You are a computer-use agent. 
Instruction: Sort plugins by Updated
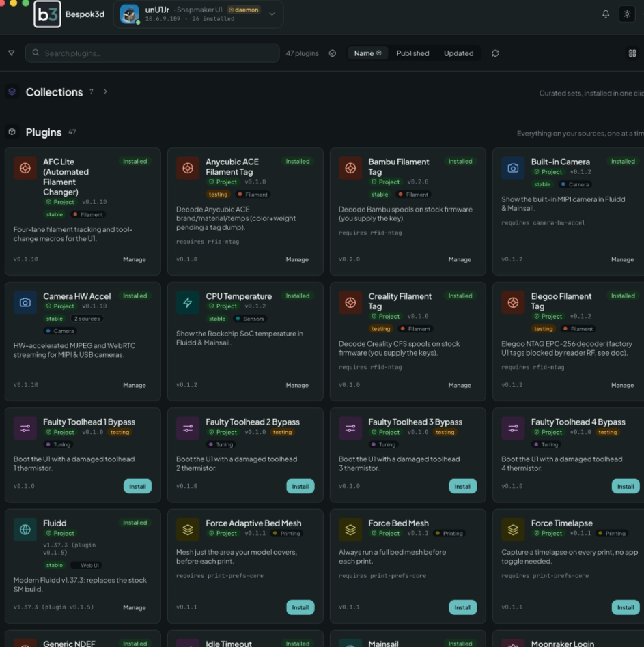click(x=458, y=53)
